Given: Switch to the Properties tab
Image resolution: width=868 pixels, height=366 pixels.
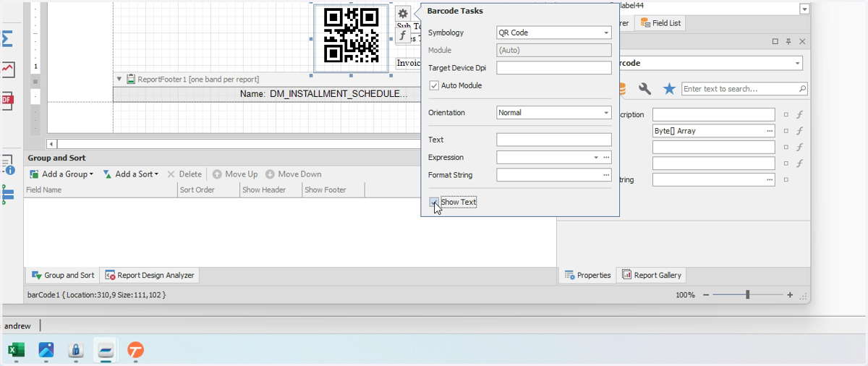Looking at the screenshot, I should [588, 275].
